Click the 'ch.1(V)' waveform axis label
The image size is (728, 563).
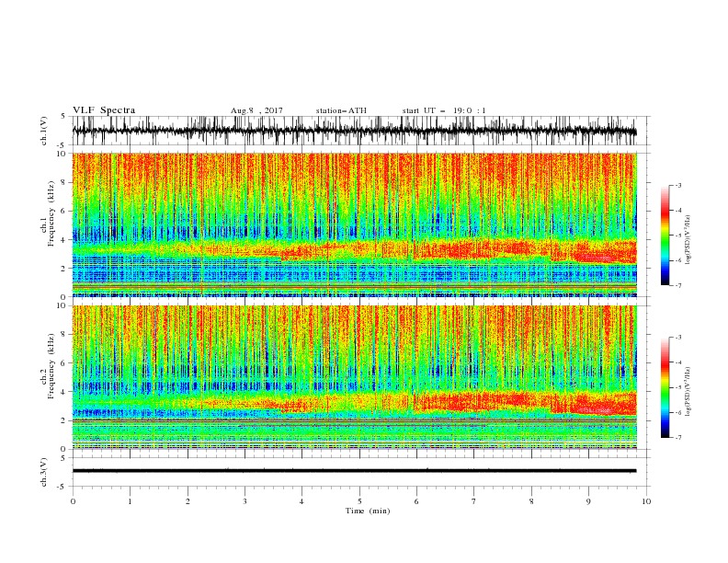44,131
